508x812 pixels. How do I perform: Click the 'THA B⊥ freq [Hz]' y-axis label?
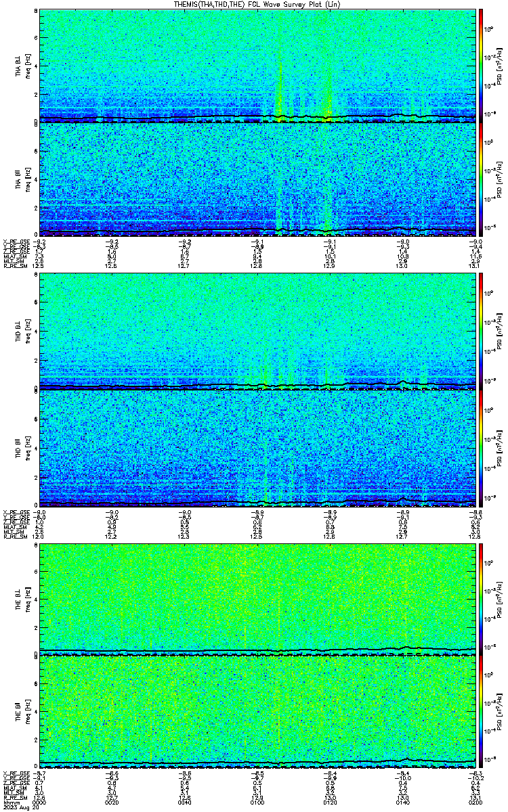click(23, 66)
